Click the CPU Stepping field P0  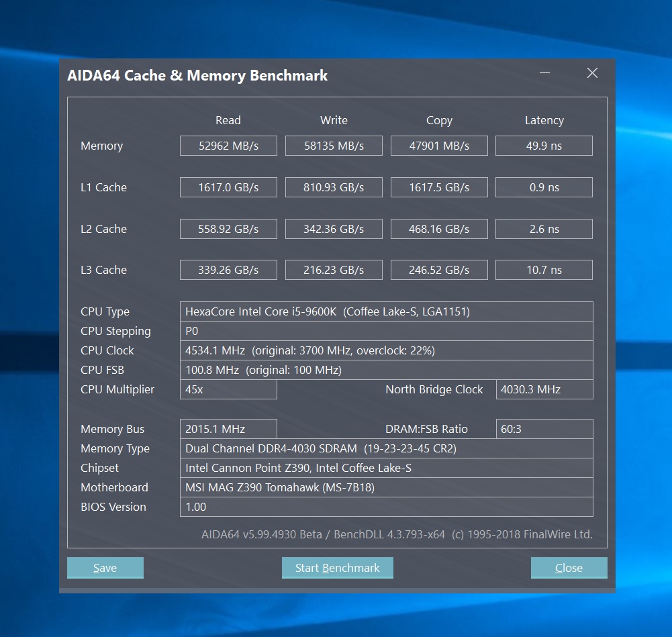[387, 331]
